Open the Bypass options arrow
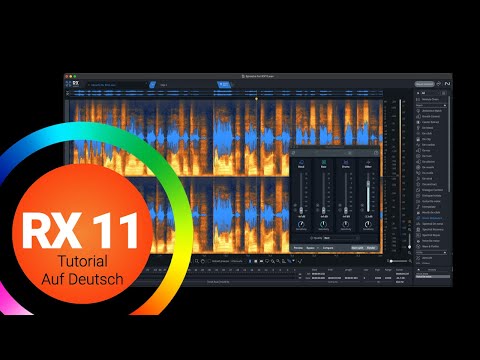This screenshot has height=360, width=480. [318, 248]
